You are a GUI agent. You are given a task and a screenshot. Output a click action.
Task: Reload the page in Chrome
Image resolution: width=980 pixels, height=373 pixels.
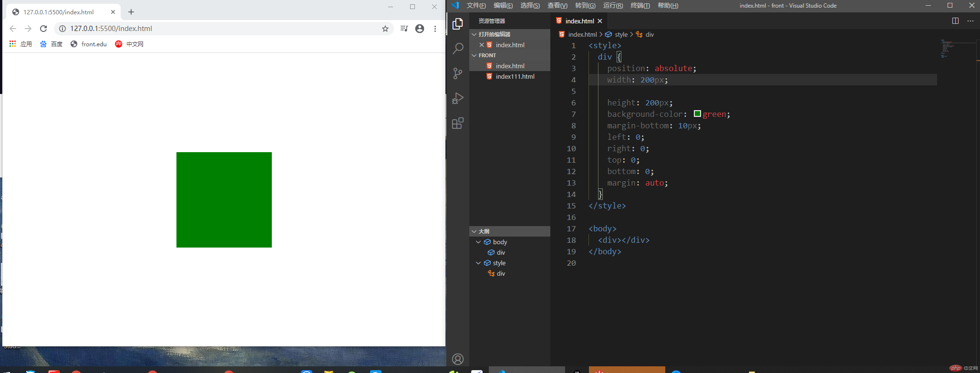tap(43, 29)
